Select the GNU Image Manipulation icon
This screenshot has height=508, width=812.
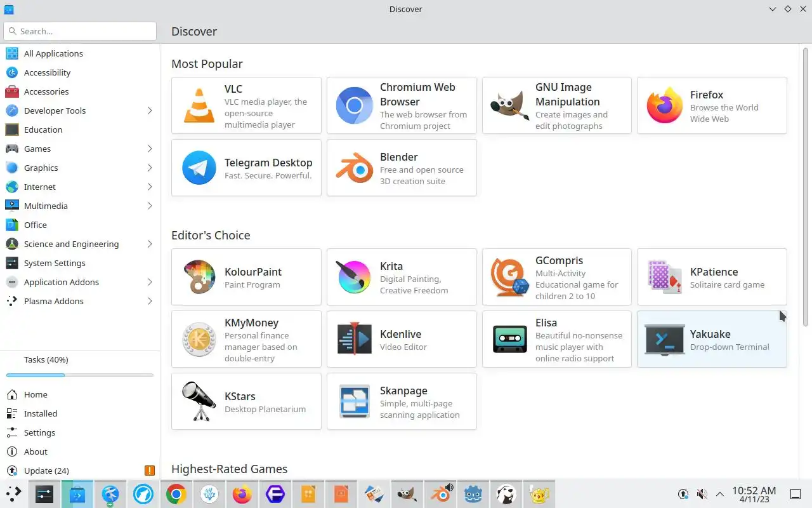[x=509, y=105]
